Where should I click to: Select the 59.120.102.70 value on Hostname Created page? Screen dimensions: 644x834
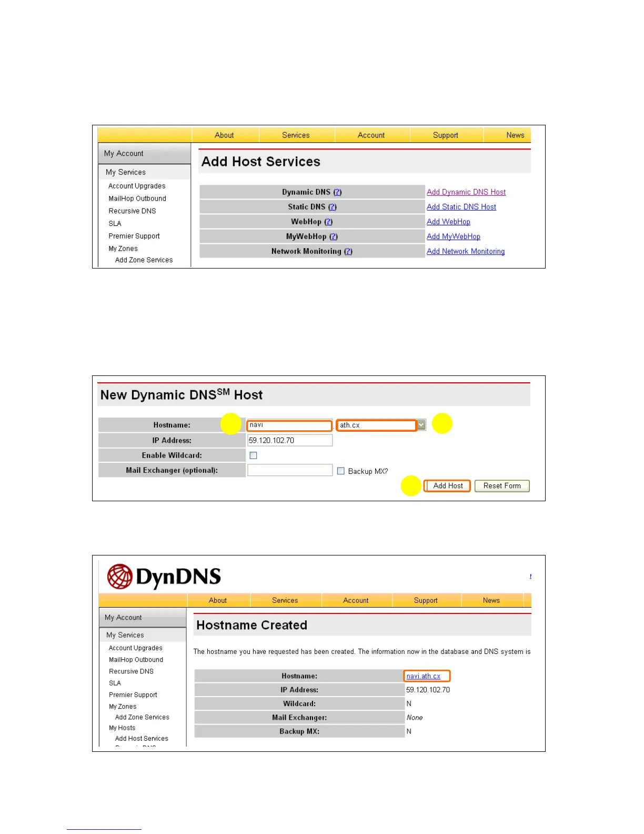click(428, 690)
